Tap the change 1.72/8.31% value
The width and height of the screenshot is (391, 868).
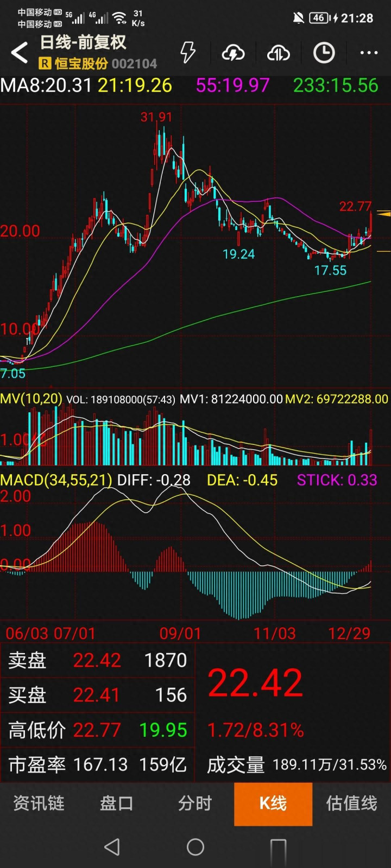256,730
